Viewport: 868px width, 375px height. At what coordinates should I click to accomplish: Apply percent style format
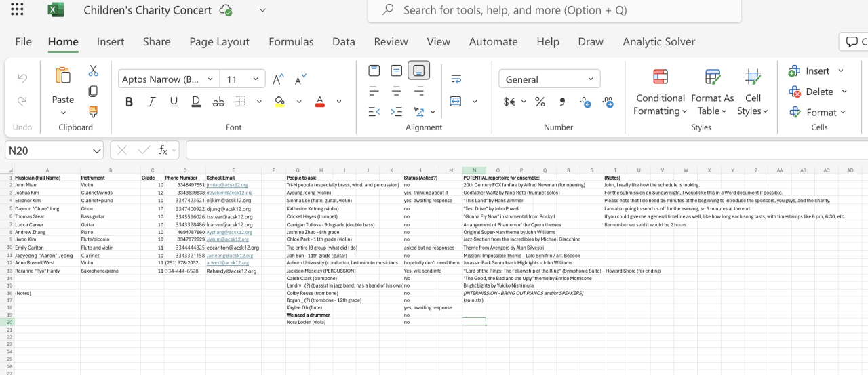(x=540, y=102)
